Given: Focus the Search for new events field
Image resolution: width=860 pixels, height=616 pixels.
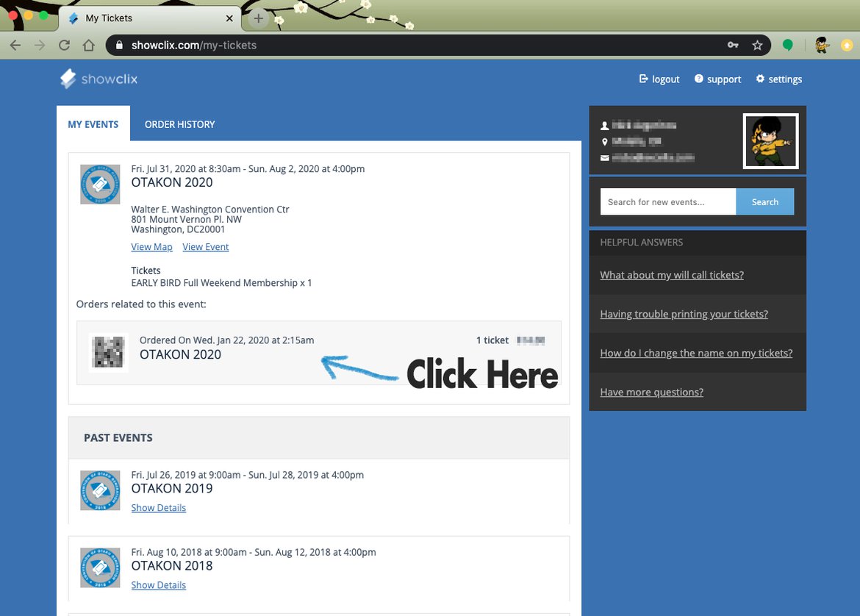Looking at the screenshot, I should pos(668,202).
